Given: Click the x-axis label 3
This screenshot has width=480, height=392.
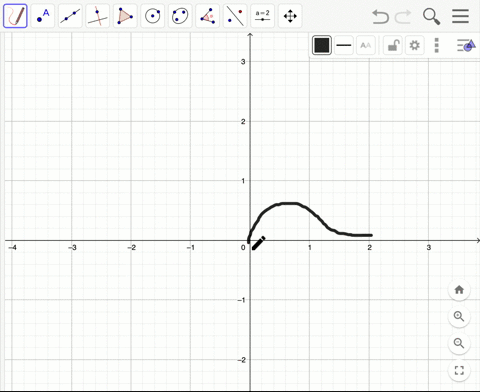Looking at the screenshot, I should 429,248.
